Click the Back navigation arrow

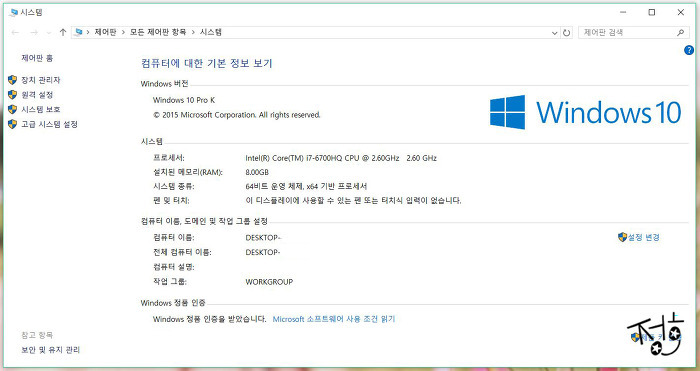[15, 33]
